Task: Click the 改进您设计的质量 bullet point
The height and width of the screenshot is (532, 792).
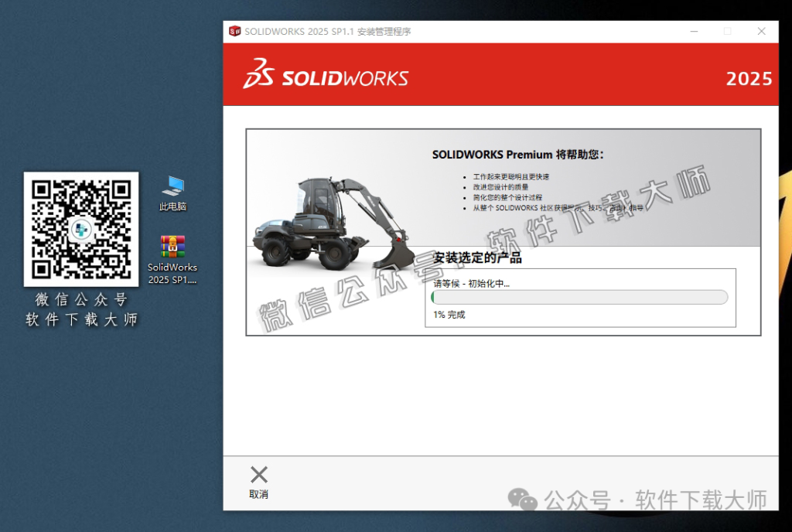Action: pos(502,186)
